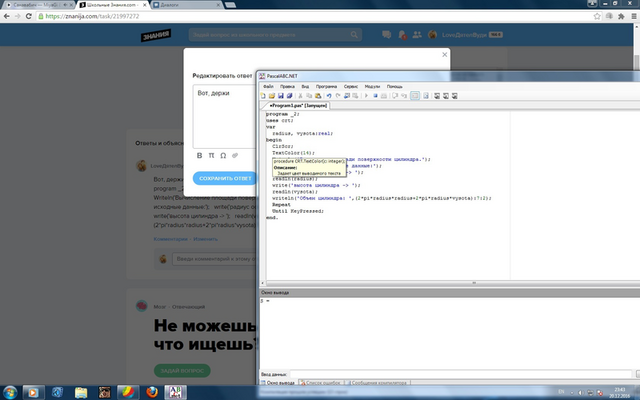Click the New file icon in PascalABC.NET toolbar

pos(263,96)
